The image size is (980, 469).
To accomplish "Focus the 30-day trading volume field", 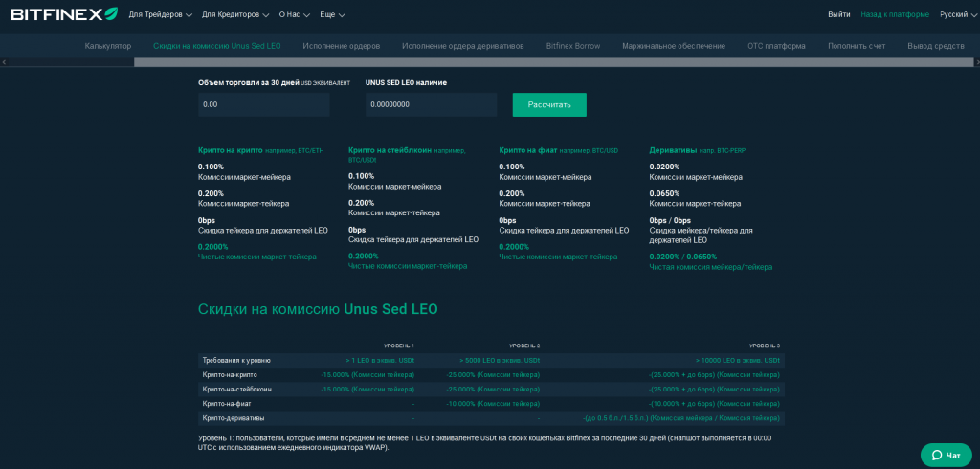I will [264, 104].
